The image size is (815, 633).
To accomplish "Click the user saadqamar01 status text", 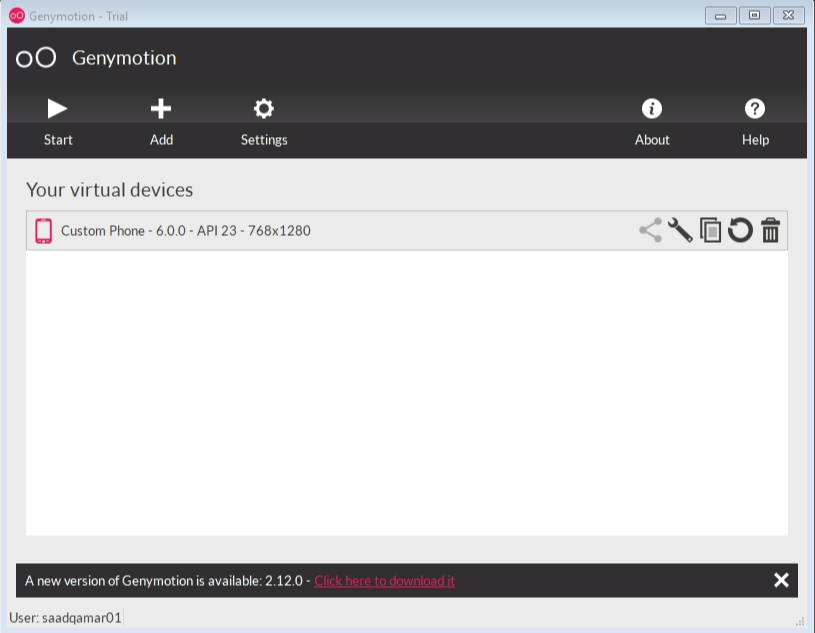I will point(65,617).
